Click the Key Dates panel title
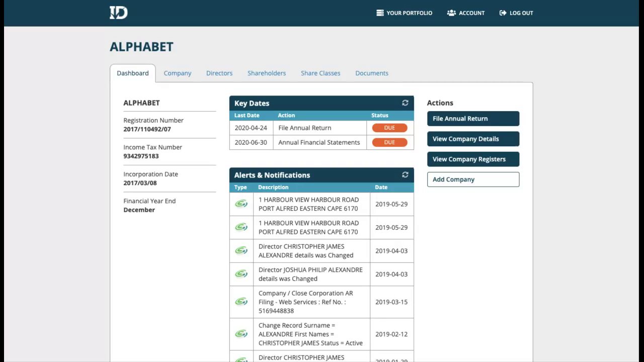The height and width of the screenshot is (362, 644). point(252,103)
